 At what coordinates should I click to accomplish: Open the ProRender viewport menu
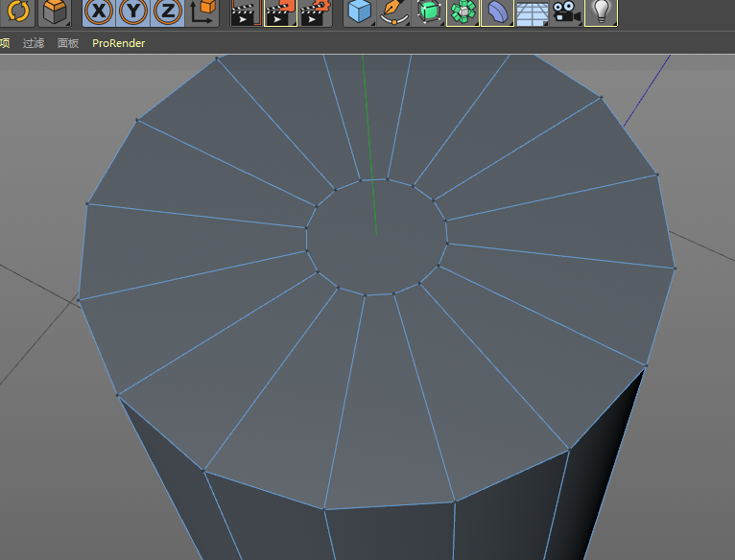[119, 43]
